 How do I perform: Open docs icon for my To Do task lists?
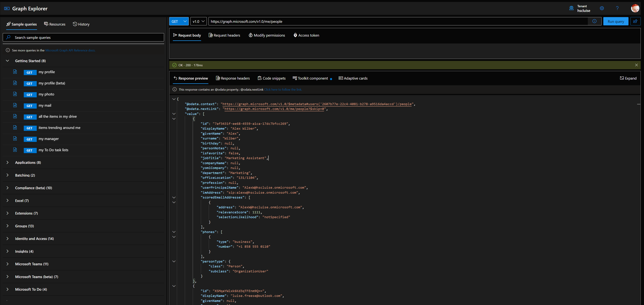(15, 150)
